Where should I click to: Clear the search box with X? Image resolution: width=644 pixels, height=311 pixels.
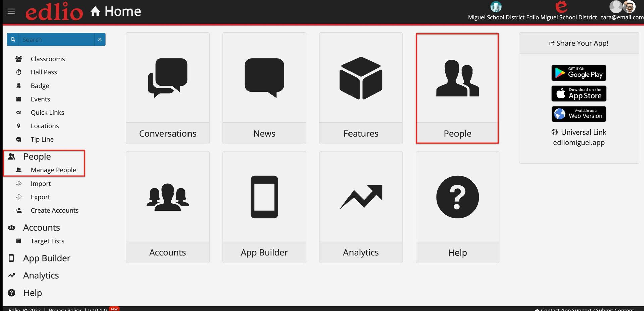coord(100,39)
